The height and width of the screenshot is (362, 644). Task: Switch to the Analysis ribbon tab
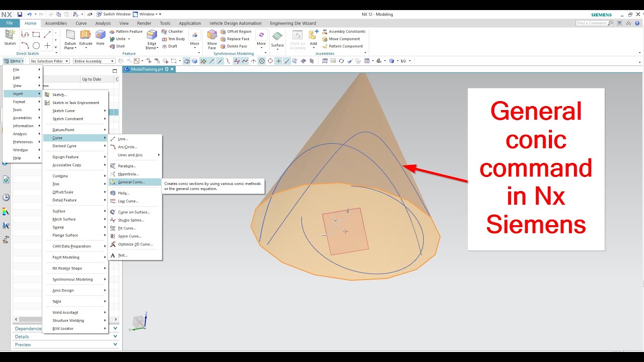click(x=103, y=23)
